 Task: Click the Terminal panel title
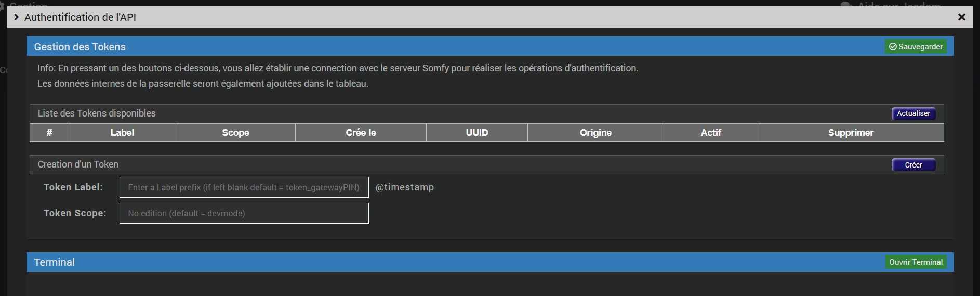point(55,262)
